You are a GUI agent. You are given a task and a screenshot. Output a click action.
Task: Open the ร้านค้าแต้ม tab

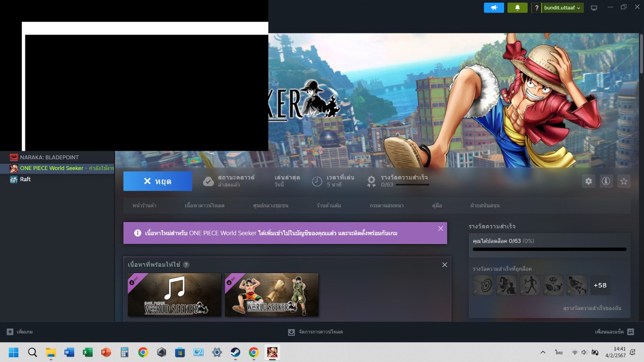329,206
